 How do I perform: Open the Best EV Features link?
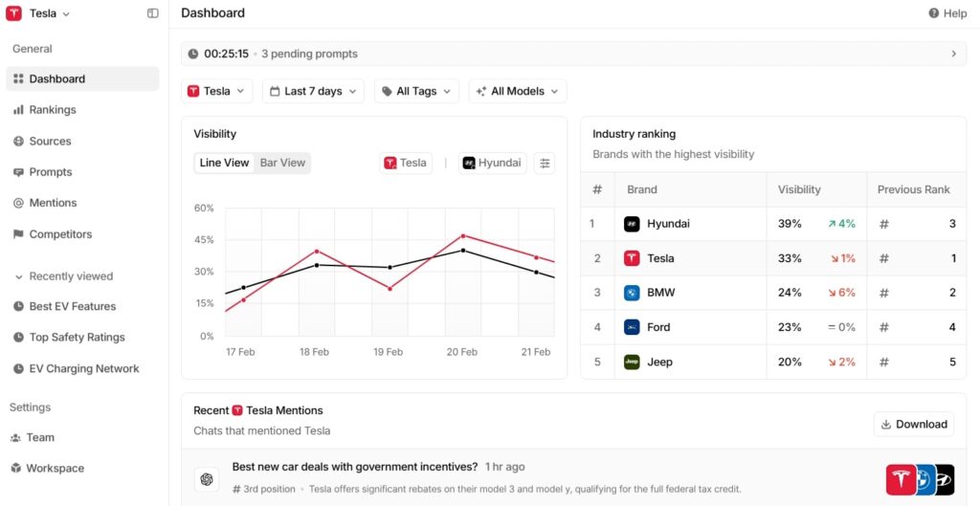point(72,307)
